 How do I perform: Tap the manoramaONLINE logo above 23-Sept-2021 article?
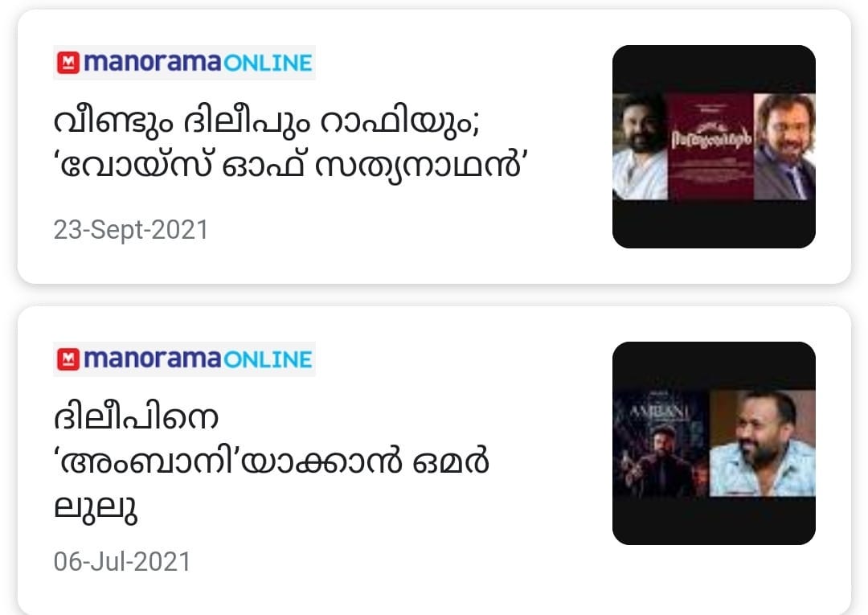[184, 63]
